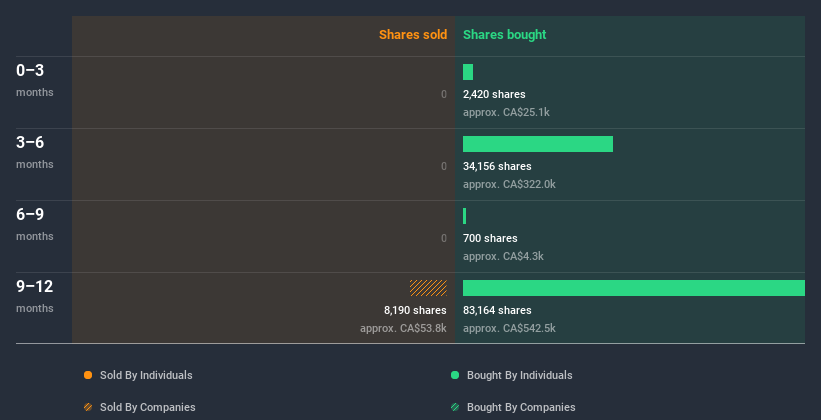Select the 0–3 months green bought bar
The height and width of the screenshot is (420, 821).
(x=468, y=72)
